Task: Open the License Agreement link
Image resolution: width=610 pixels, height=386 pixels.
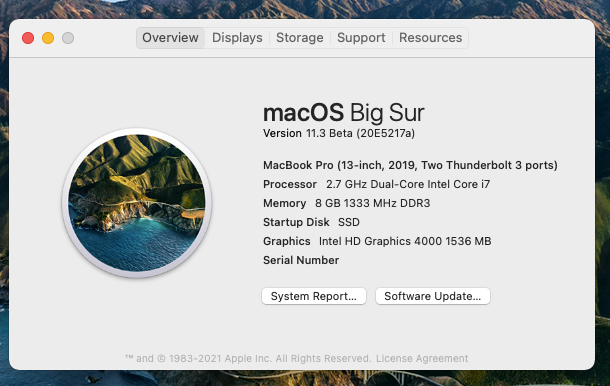Action: coord(422,358)
